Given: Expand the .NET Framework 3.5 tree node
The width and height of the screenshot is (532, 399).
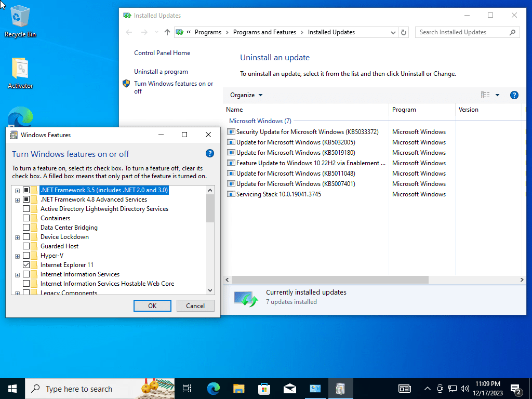Looking at the screenshot, I should click(x=17, y=191).
